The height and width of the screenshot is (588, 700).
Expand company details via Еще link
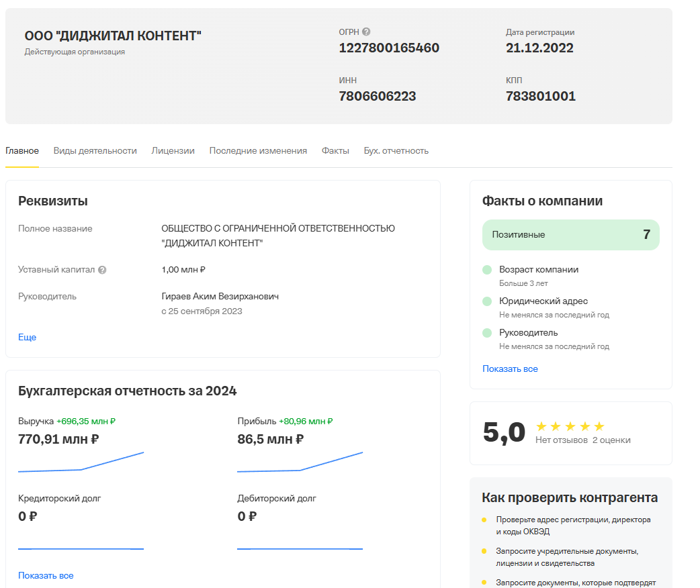28,337
